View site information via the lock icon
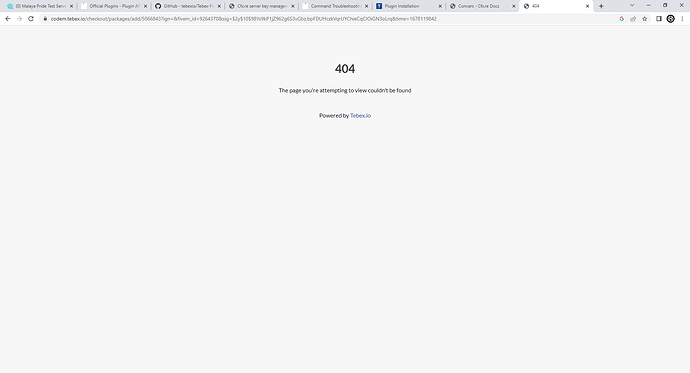 (x=45, y=19)
